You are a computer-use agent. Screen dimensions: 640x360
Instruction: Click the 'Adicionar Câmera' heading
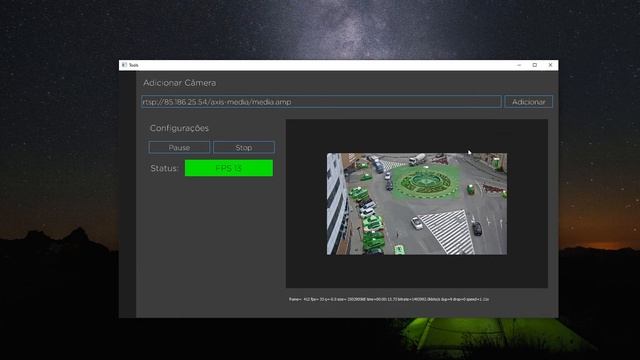tap(180, 83)
